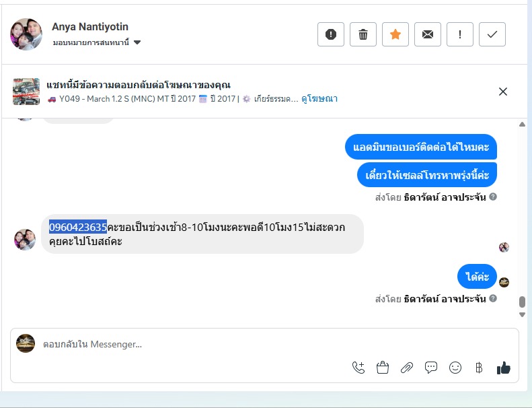Expand the assign conversation dropdown arrow
The width and height of the screenshot is (532, 408).
pyautogui.click(x=137, y=42)
